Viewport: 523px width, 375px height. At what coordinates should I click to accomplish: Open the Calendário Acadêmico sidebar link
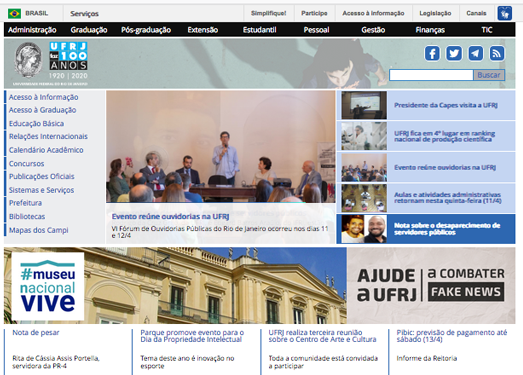pyautogui.click(x=46, y=150)
